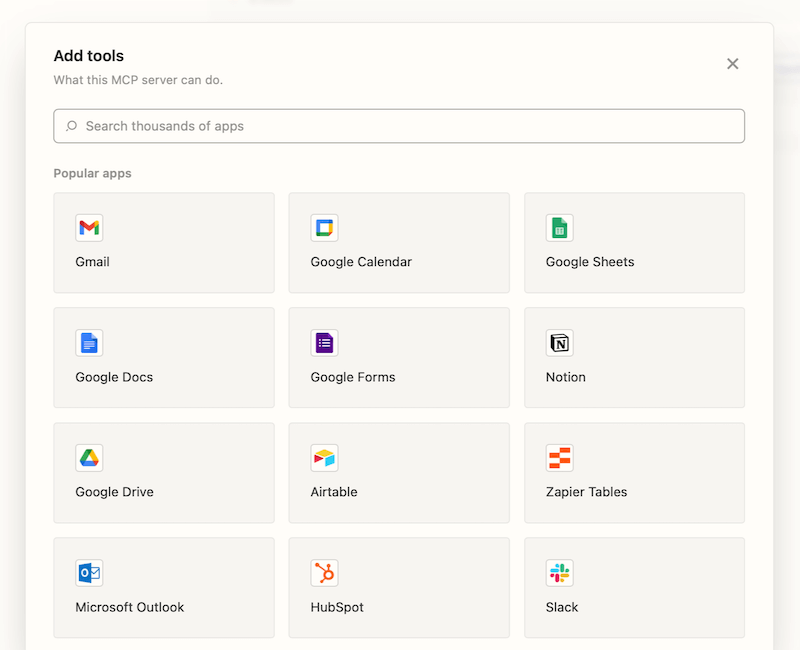Image resolution: width=800 pixels, height=650 pixels.
Task: Close the Add tools dialog
Action: tap(732, 64)
